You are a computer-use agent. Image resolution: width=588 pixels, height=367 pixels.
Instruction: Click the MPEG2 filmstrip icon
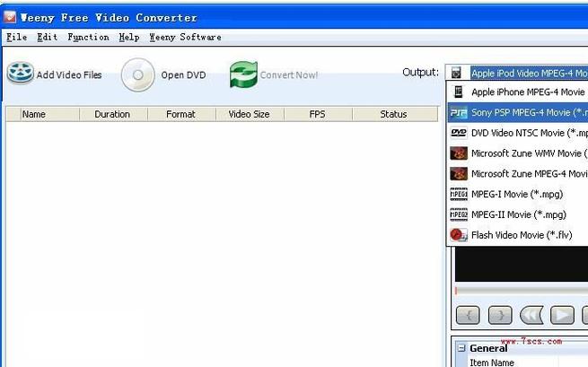459,214
